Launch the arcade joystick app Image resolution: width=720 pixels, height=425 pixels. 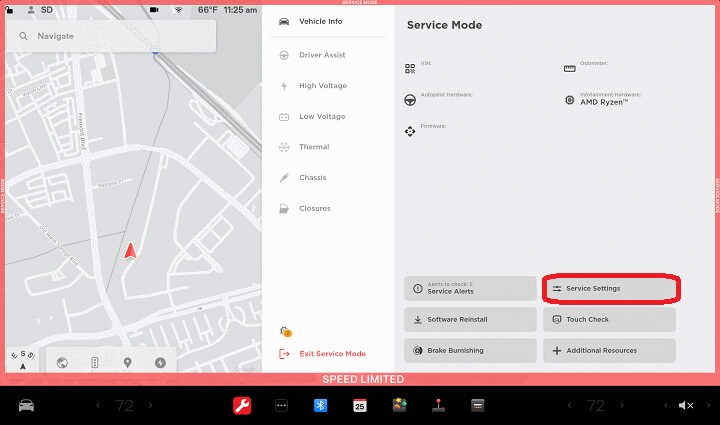438,405
